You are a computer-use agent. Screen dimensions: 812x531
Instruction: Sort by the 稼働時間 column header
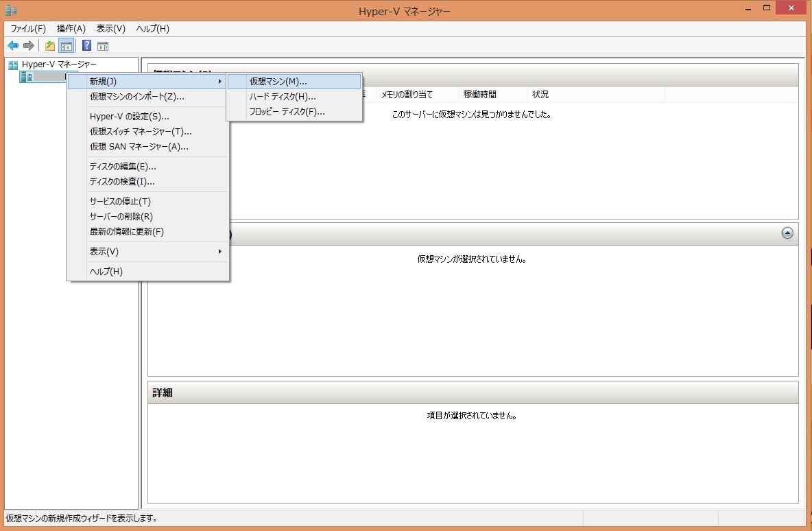coord(480,95)
